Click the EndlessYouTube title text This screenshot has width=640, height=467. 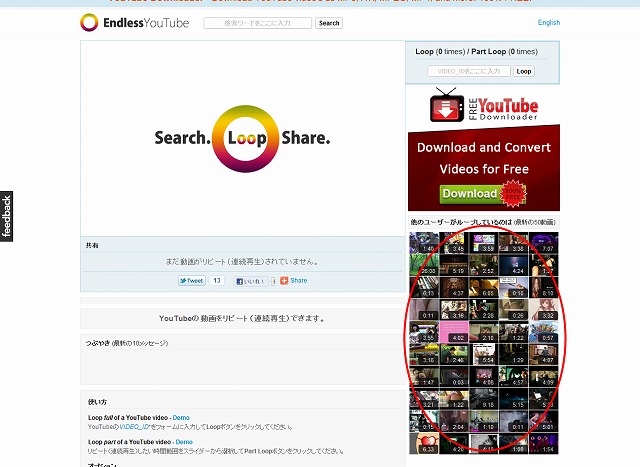146,23
